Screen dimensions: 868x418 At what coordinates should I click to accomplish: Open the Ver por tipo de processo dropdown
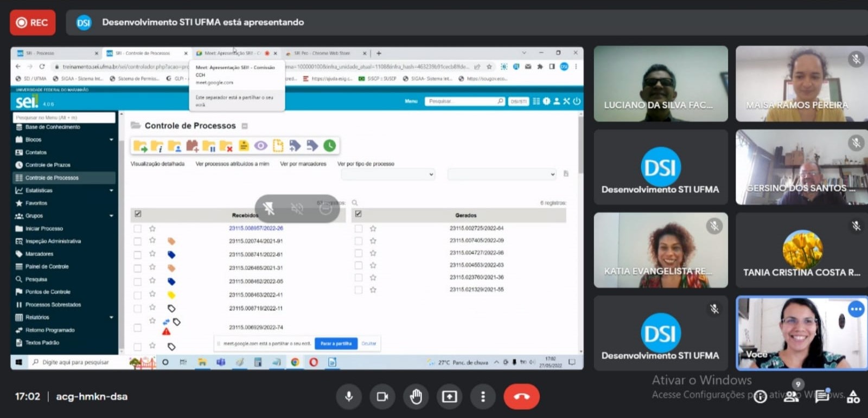coord(388,175)
